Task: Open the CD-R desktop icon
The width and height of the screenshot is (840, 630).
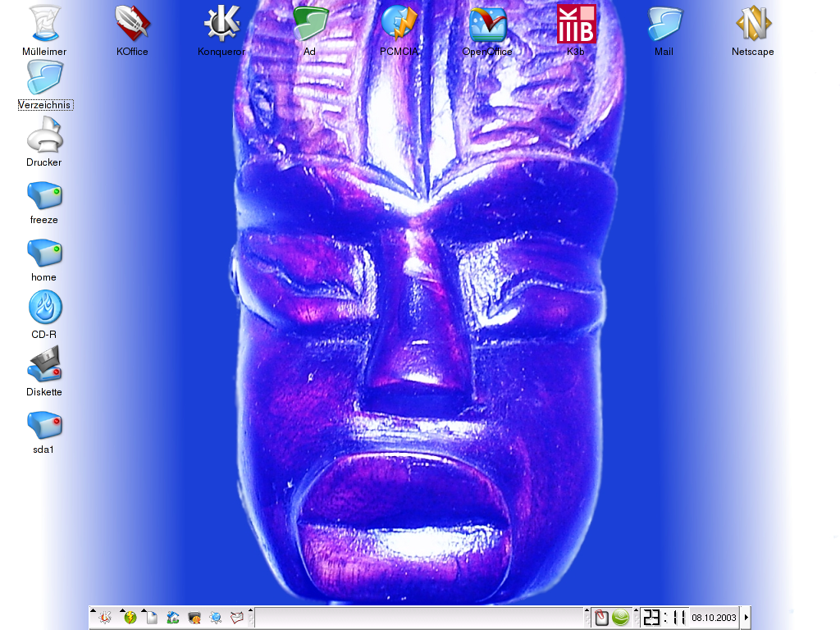Action: click(45, 307)
